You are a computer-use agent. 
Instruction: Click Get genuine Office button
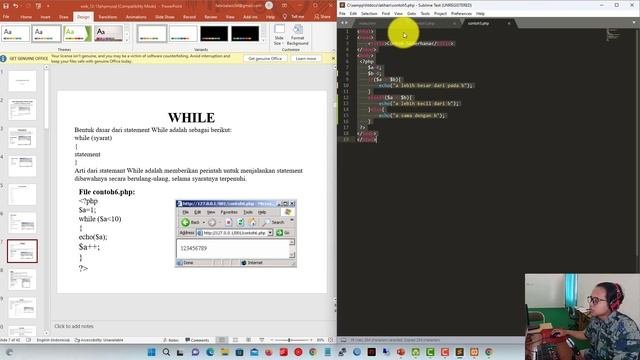(x=265, y=59)
